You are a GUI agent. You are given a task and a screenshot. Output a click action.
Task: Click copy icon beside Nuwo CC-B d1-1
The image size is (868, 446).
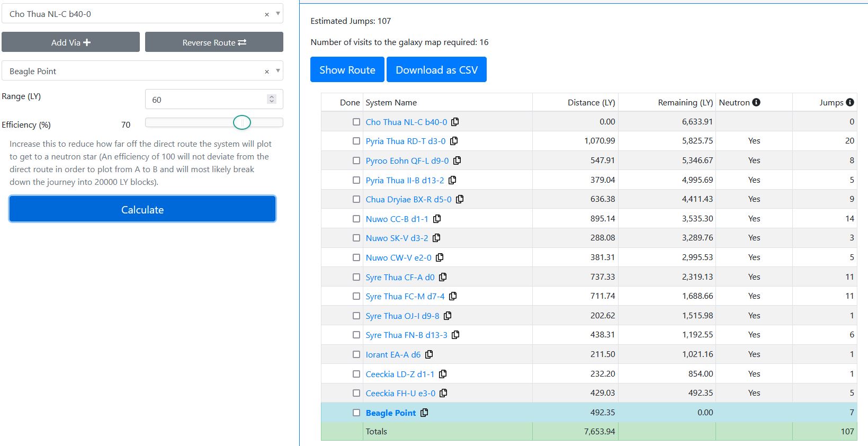(x=437, y=219)
